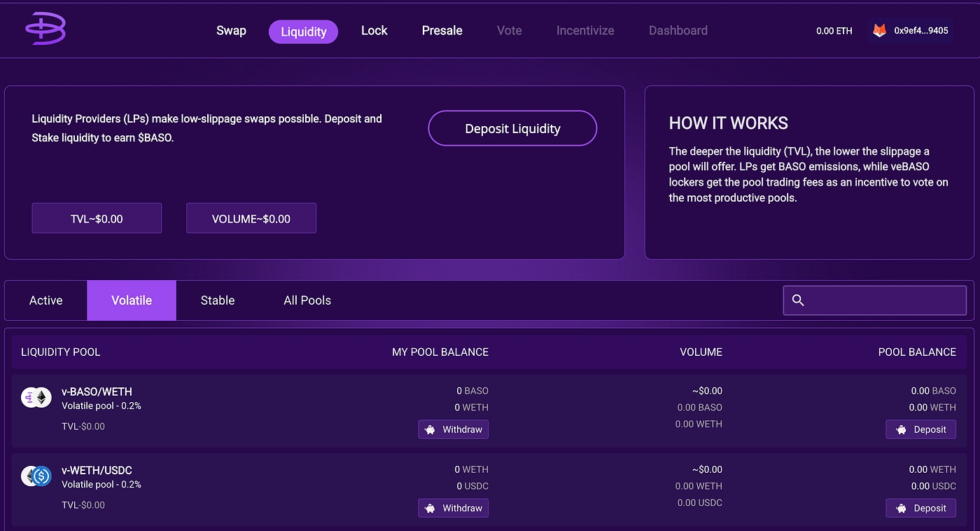980x531 pixels.
Task: Click the wallet address 0x9ef4...9405
Action: (x=921, y=31)
